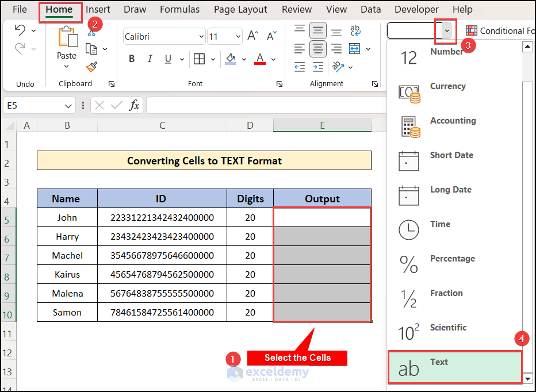Click the cell containing Machel
Screen dimensions: 536x392
(67, 255)
